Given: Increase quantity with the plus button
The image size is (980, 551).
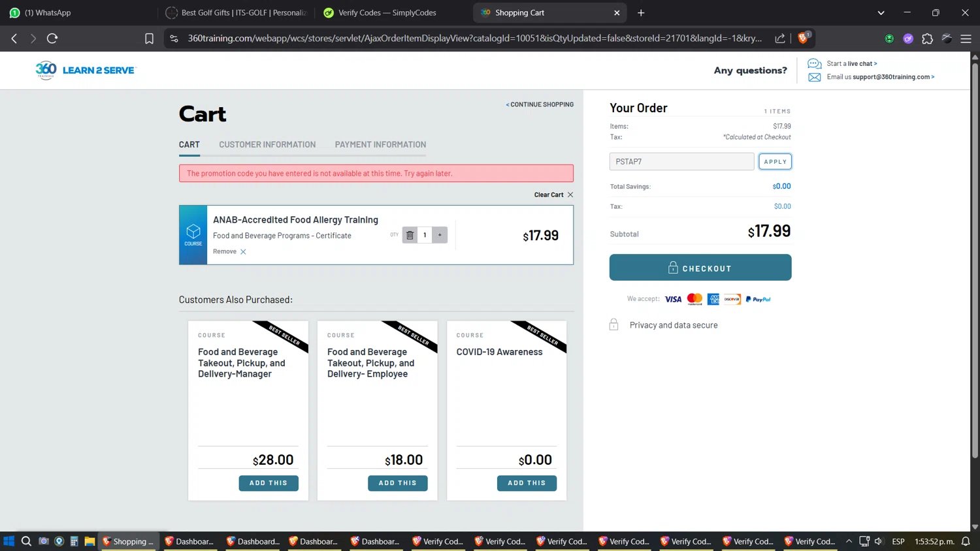Looking at the screenshot, I should pyautogui.click(x=440, y=235).
